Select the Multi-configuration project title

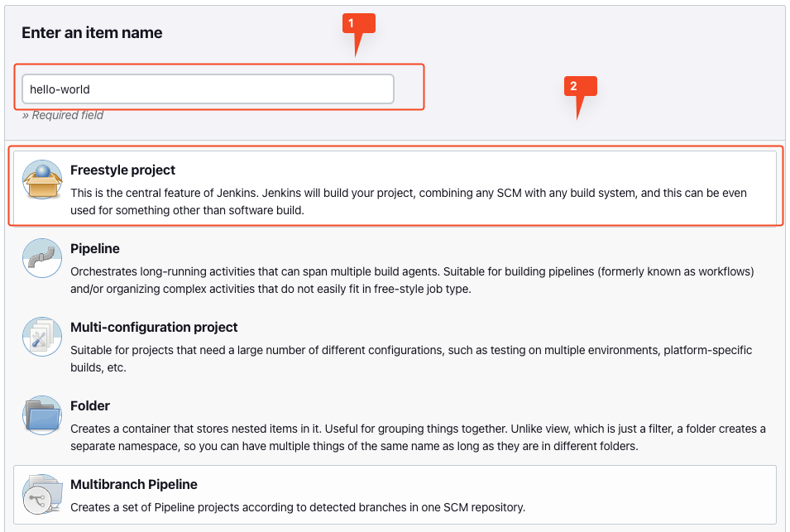[154, 327]
